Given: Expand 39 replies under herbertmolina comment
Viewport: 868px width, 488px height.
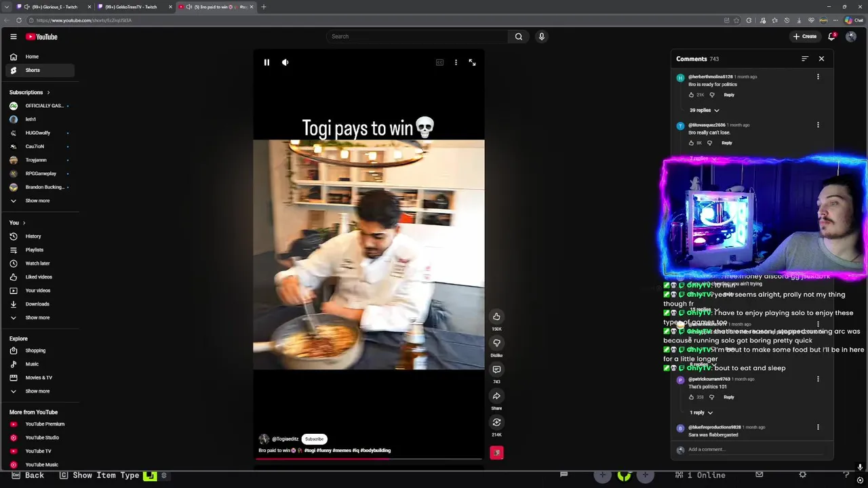Looking at the screenshot, I should 704,110.
